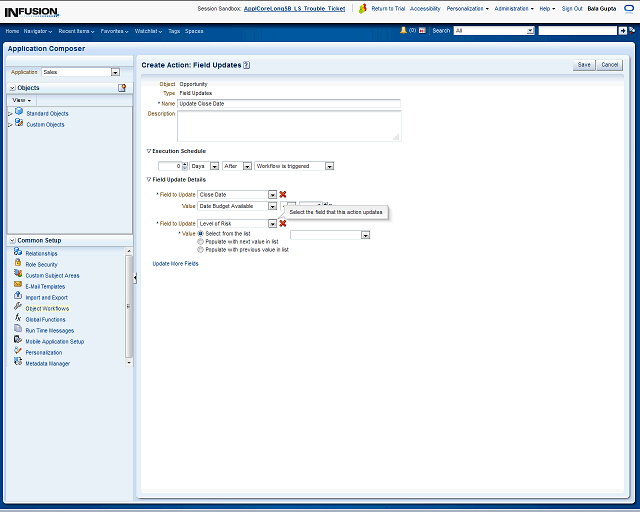Select the 'Select from the list' radio option

pyautogui.click(x=200, y=233)
